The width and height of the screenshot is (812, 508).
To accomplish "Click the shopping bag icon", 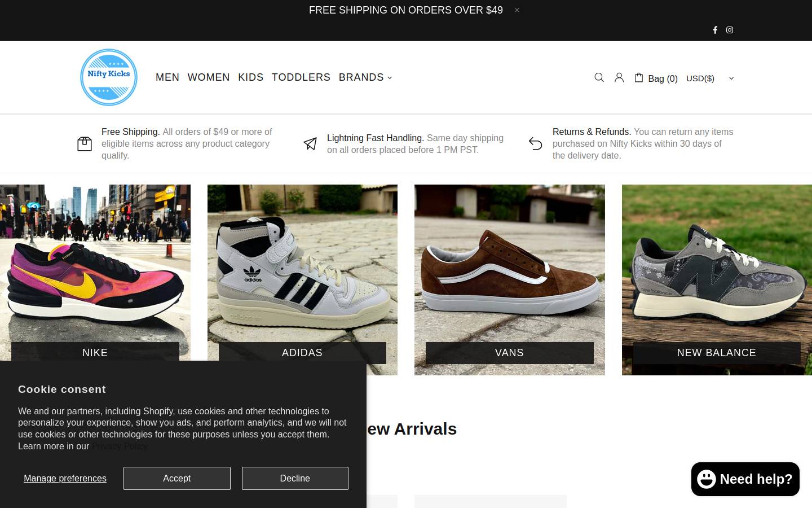I will click(x=639, y=77).
